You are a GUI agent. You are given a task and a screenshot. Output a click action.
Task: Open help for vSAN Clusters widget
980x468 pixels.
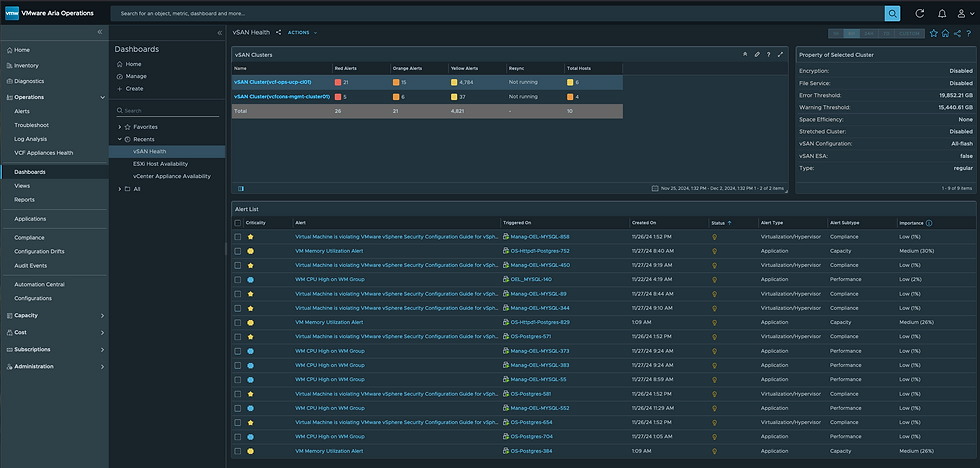coord(768,54)
